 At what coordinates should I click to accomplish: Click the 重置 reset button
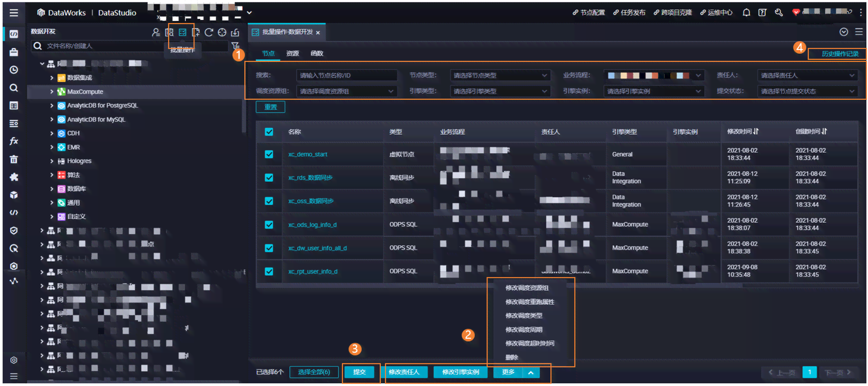270,107
